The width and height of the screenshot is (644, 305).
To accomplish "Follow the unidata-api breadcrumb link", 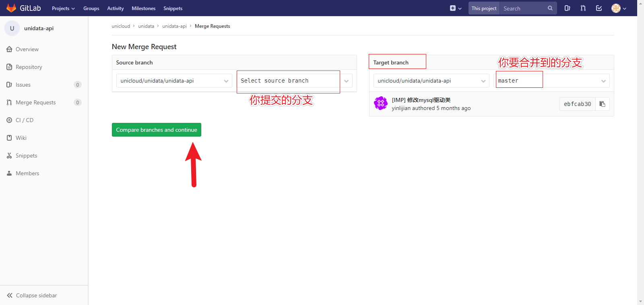I will tap(175, 26).
